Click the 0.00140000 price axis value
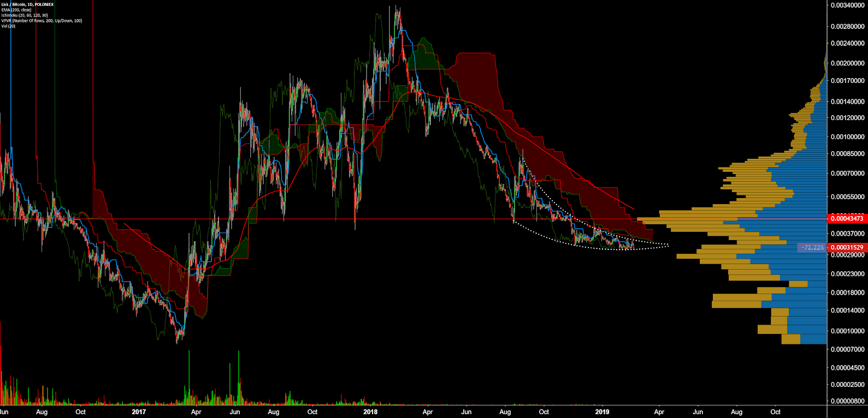Screen dimensions: 868x418 [848, 101]
